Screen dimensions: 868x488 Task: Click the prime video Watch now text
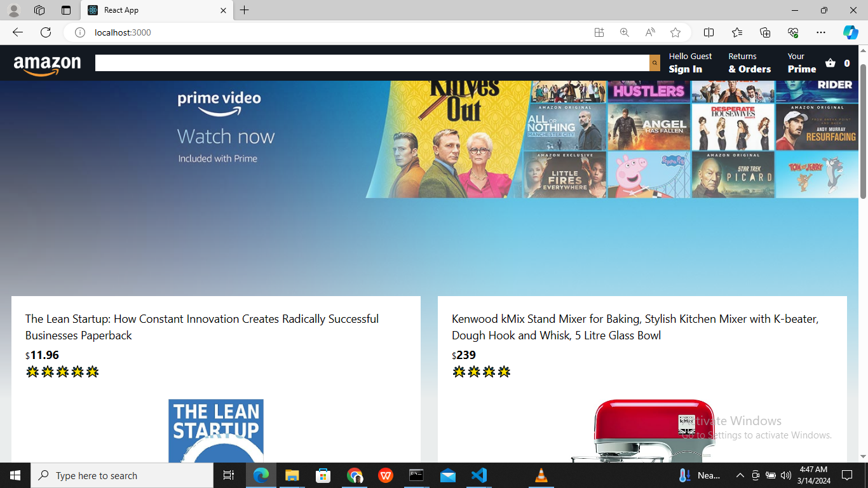226,137
